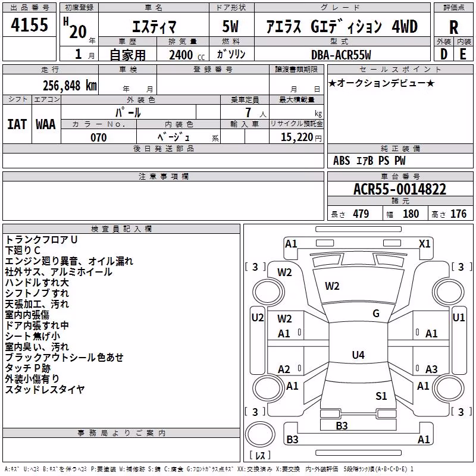
Task: Select the note シート焦げ小
Action: [33, 336]
